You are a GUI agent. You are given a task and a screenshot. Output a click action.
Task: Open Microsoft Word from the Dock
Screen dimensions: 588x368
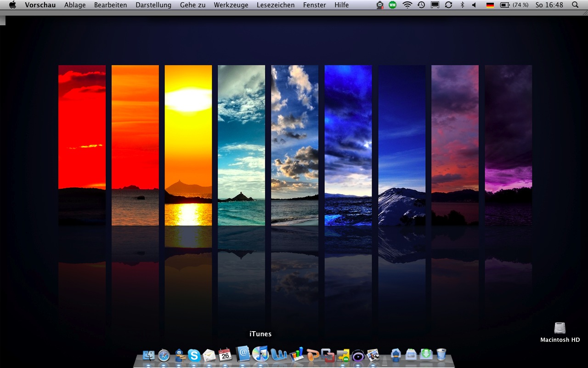click(x=279, y=355)
